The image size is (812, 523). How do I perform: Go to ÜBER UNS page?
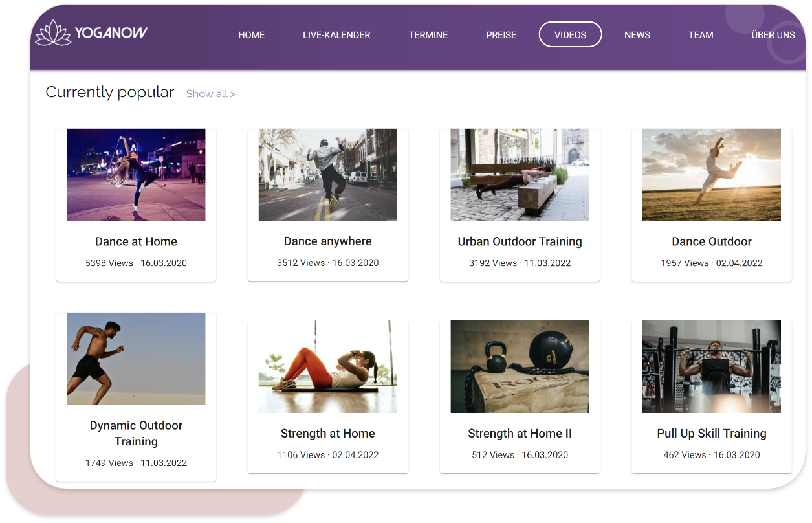773,35
